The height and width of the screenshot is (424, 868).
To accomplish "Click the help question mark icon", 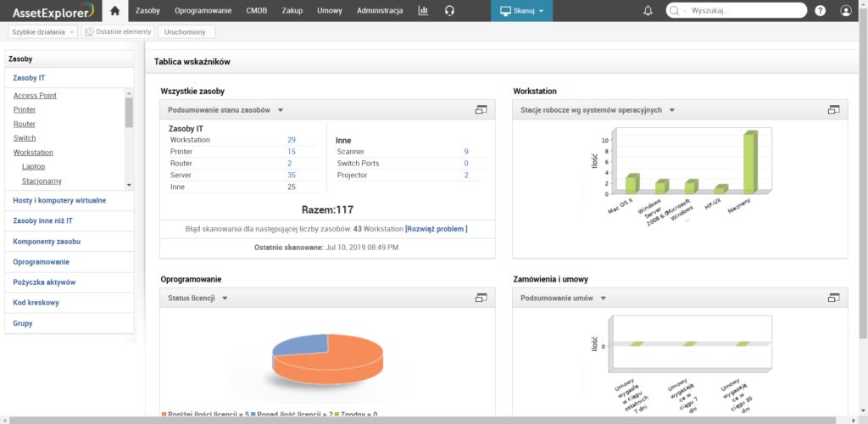I will pos(820,11).
